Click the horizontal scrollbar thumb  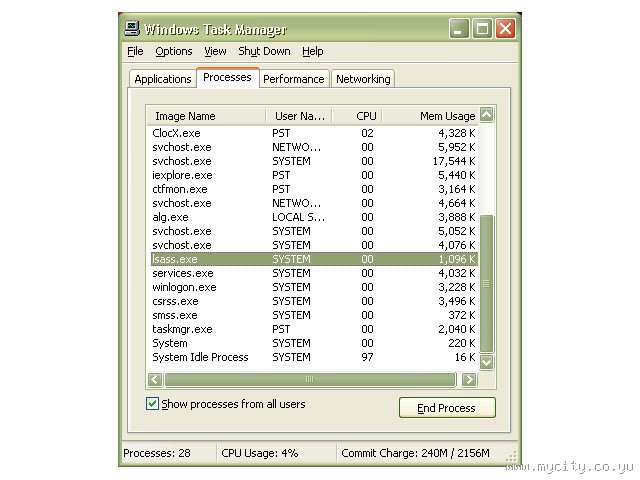pyautogui.click(x=310, y=380)
